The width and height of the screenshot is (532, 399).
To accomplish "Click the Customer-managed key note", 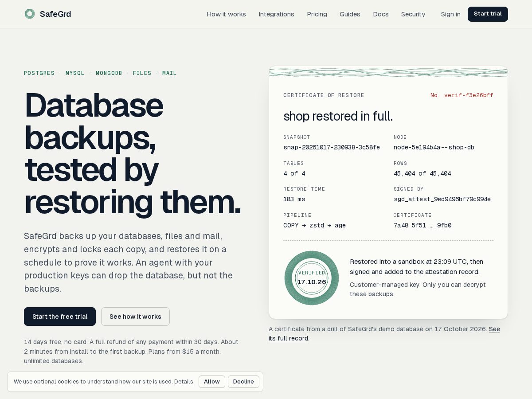I will coord(418,289).
